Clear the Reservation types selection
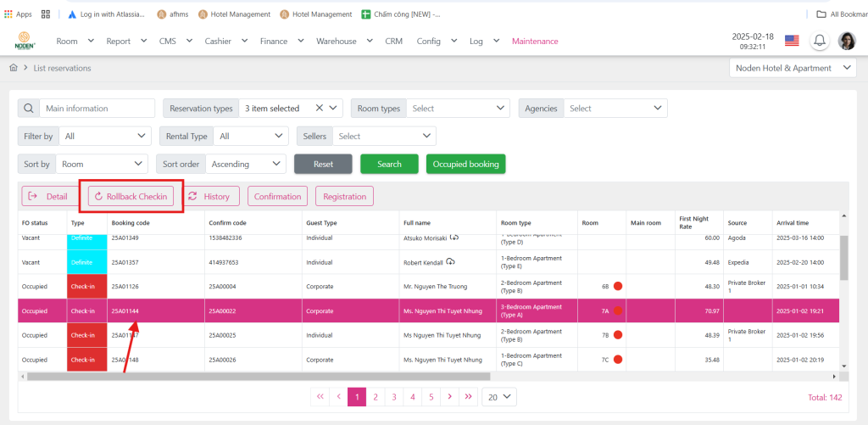 coord(319,109)
